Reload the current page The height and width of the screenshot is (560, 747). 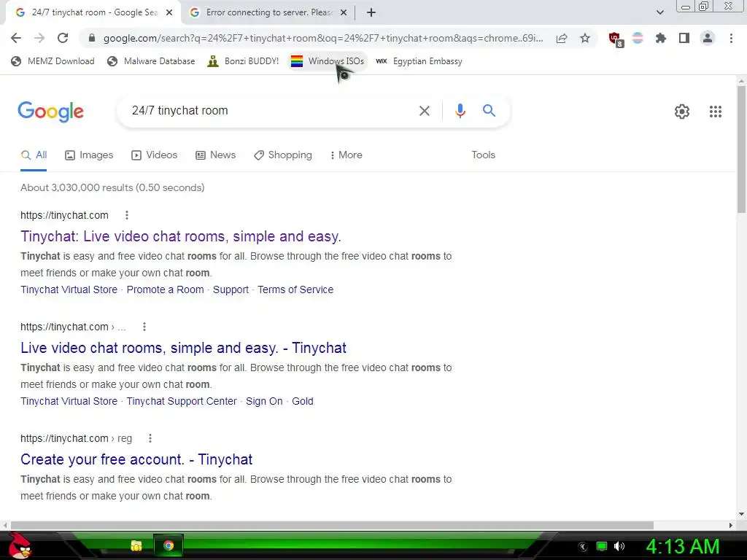tap(63, 38)
